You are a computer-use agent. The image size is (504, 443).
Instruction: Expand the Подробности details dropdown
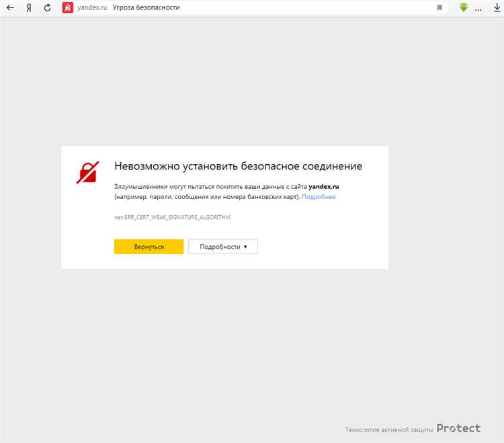pos(222,247)
